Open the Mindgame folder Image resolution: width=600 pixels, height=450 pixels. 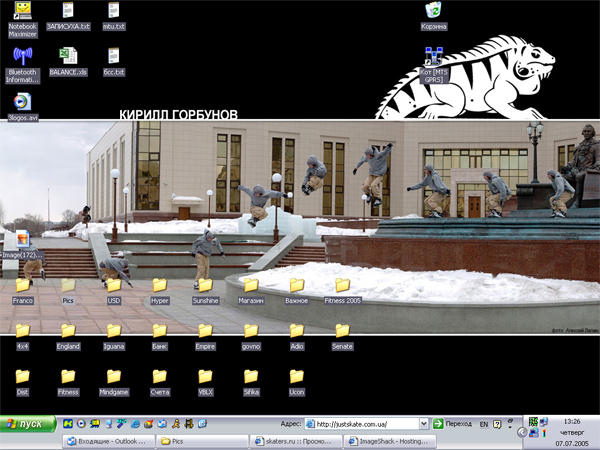(114, 377)
